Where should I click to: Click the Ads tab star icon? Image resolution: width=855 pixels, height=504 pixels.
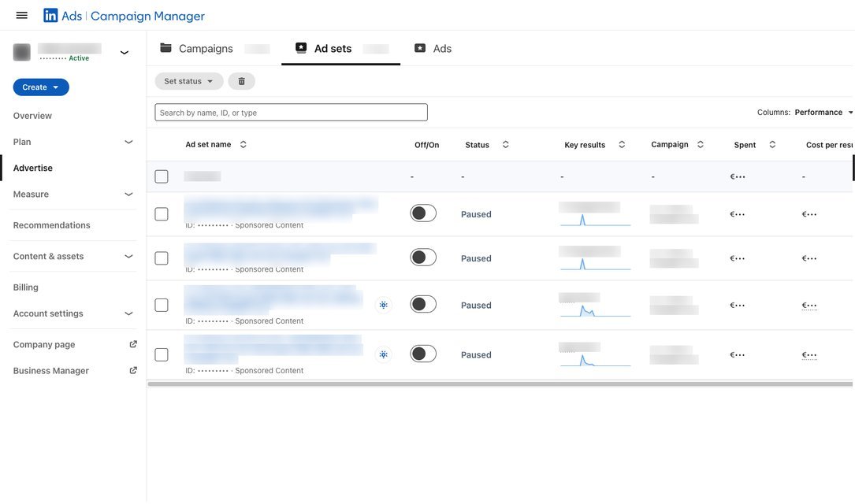pyautogui.click(x=420, y=48)
